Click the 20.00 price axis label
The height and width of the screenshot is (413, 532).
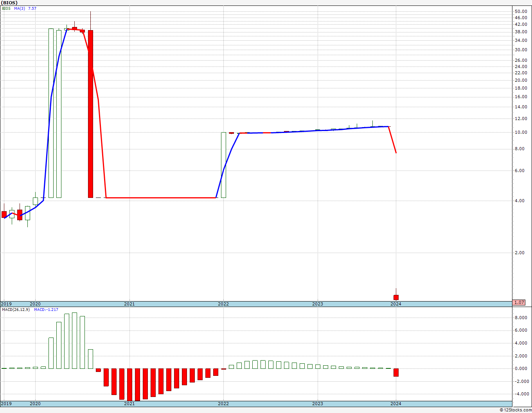point(521,80)
